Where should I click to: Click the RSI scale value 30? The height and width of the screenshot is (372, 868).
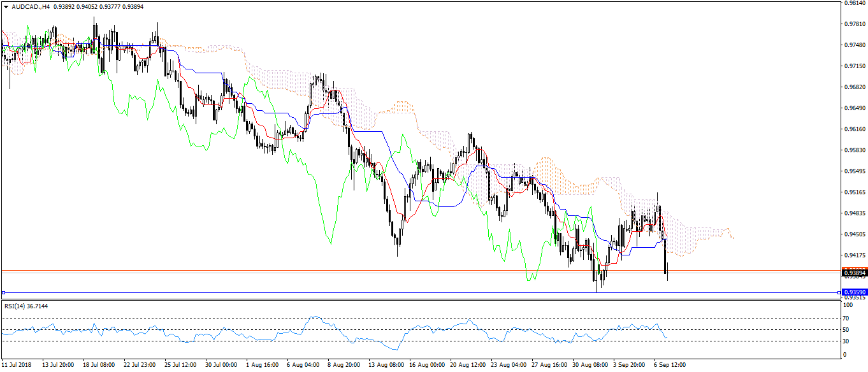tap(846, 341)
